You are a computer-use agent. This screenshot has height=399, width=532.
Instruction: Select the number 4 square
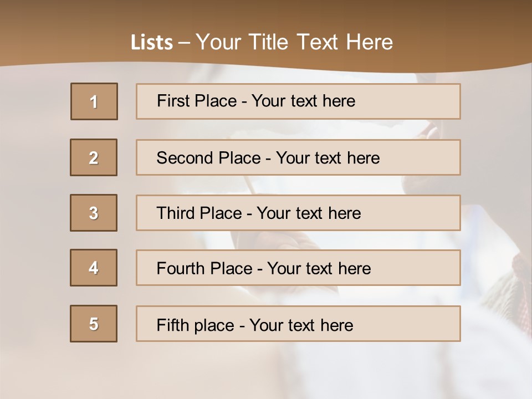pyautogui.click(x=94, y=268)
